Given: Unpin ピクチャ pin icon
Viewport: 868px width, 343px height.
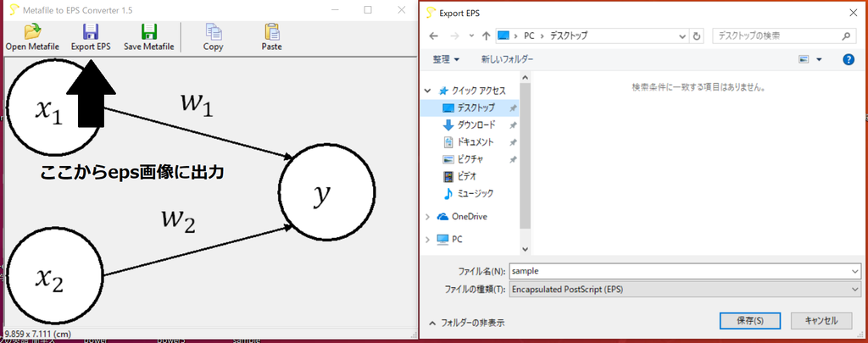Looking at the screenshot, I should [513, 159].
